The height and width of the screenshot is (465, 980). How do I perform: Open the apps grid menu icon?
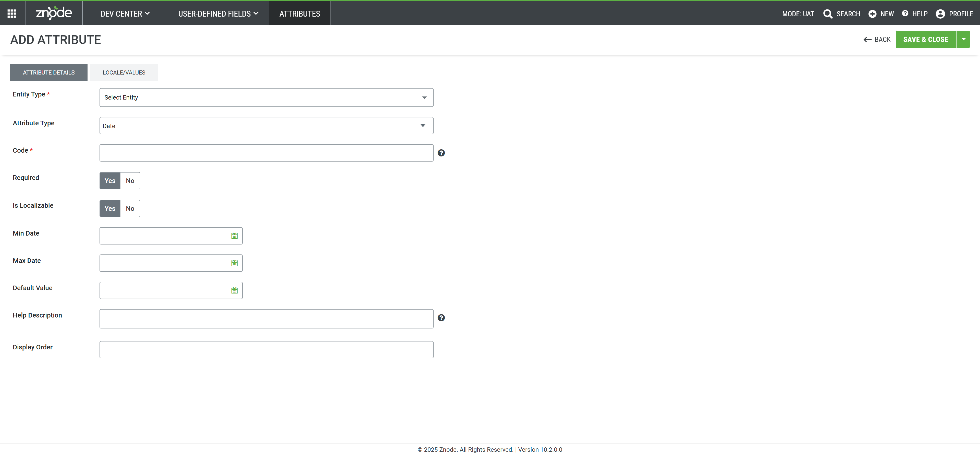pyautogui.click(x=12, y=14)
